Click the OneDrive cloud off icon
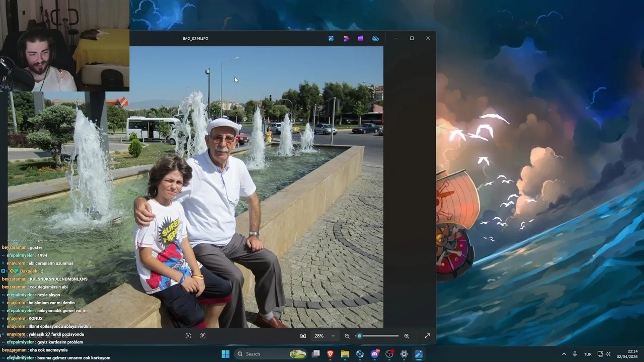The width and height of the screenshot is (644, 362). coord(375,38)
